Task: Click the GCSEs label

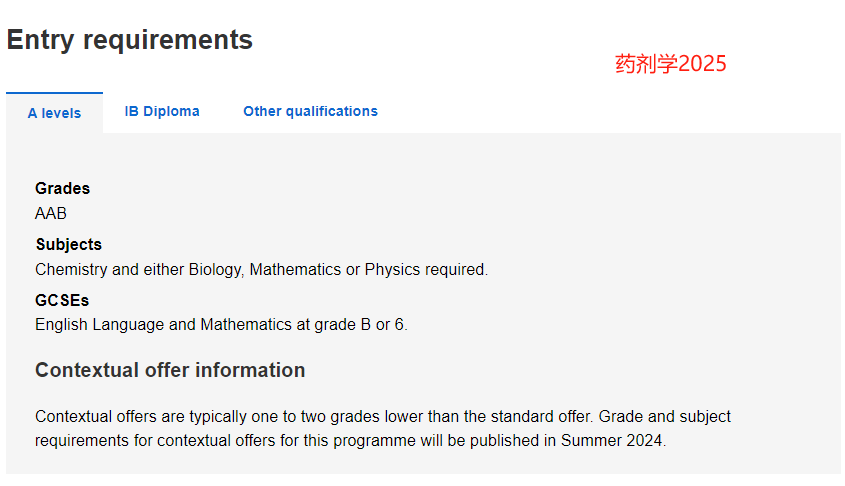Action: pos(62,300)
